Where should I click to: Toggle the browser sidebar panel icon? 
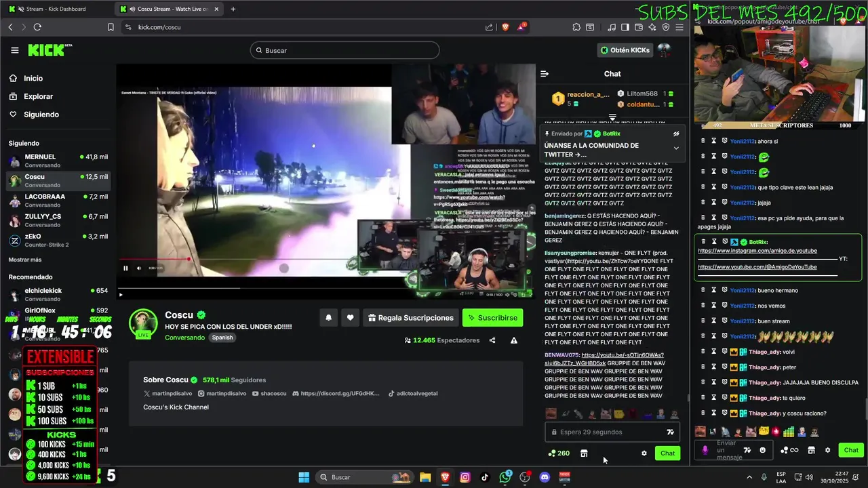click(625, 27)
